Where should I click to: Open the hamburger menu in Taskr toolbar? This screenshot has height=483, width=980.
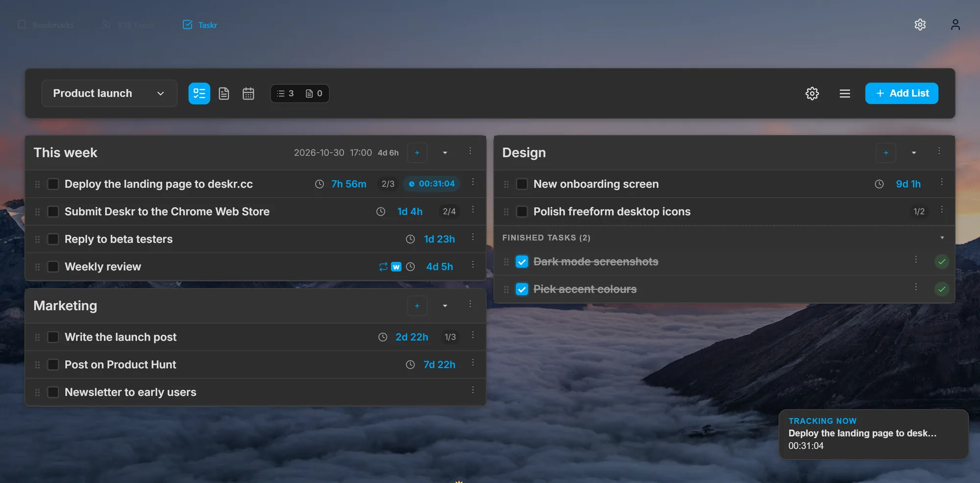click(x=845, y=94)
